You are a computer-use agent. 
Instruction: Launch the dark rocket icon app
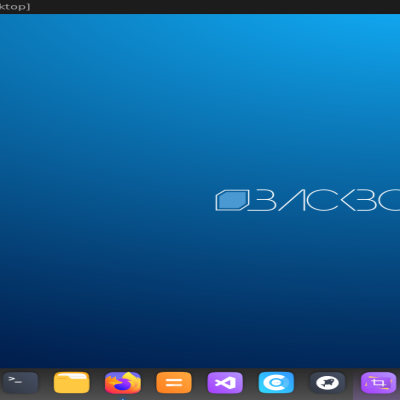click(x=328, y=383)
